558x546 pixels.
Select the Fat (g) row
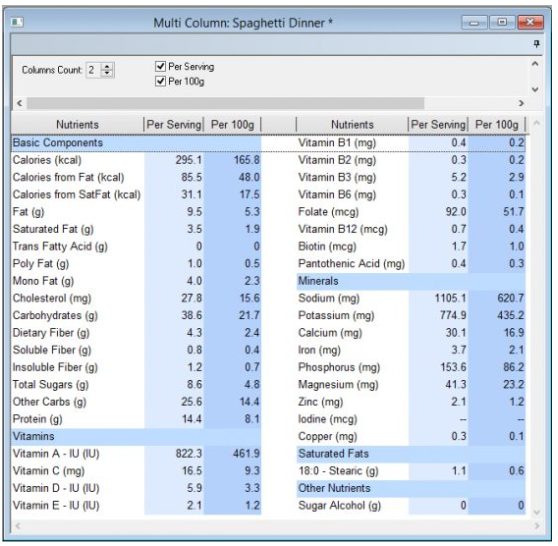136,212
